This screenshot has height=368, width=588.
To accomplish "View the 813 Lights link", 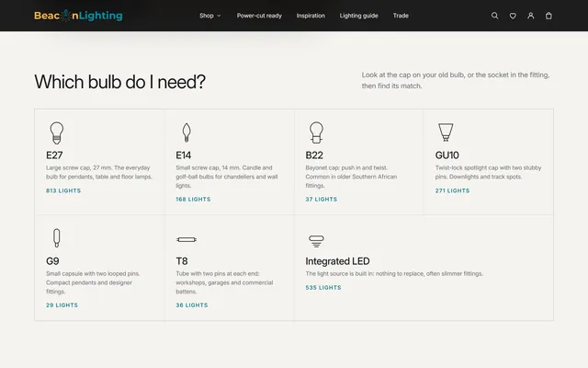I will point(63,190).
